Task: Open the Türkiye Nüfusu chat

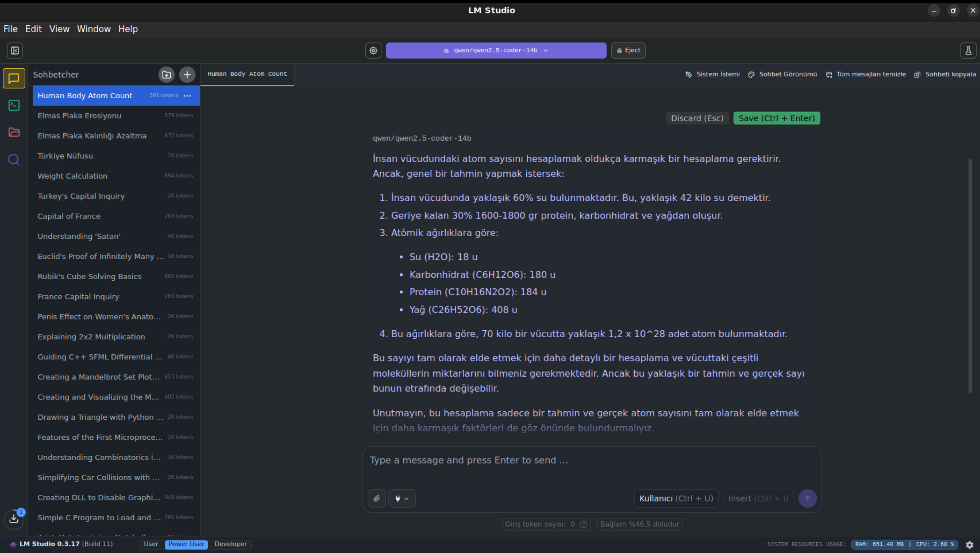Action: pos(65,156)
